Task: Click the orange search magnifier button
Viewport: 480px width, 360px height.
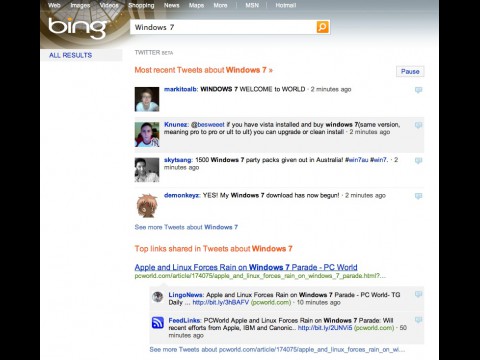Action: click(322, 27)
